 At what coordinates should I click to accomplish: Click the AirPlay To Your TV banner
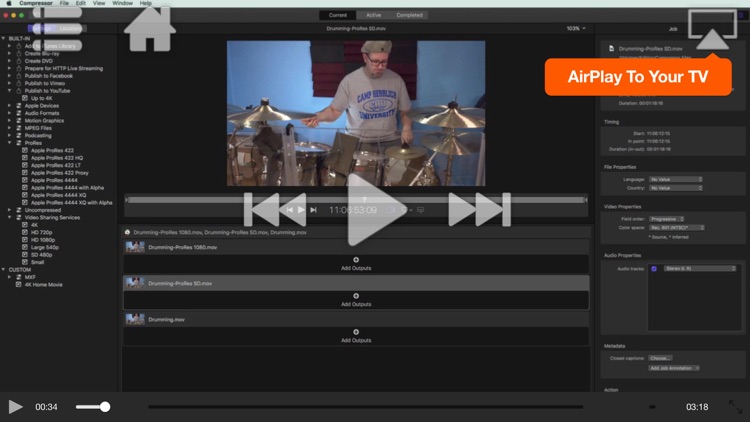click(638, 77)
